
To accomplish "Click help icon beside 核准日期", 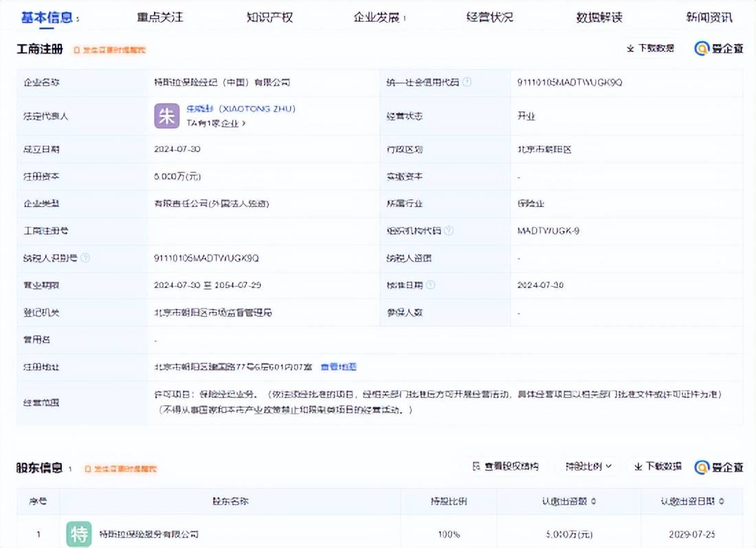I will pyautogui.click(x=430, y=285).
